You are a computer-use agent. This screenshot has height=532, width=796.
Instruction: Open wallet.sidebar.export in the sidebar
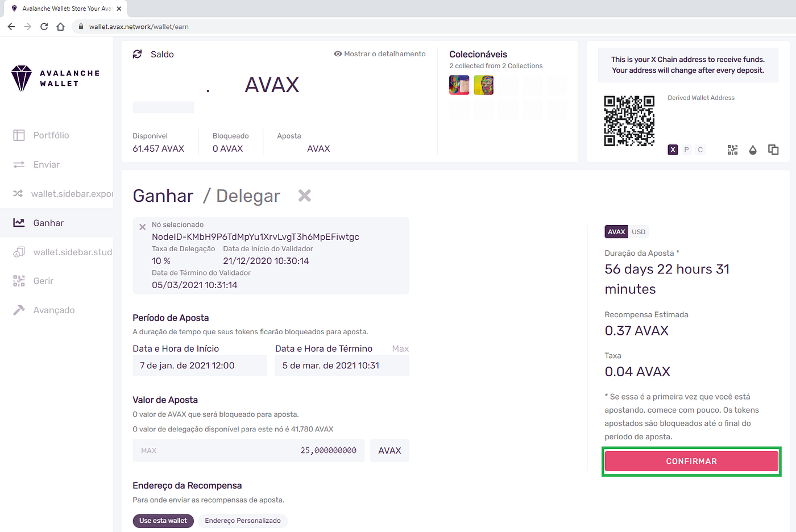pos(63,194)
